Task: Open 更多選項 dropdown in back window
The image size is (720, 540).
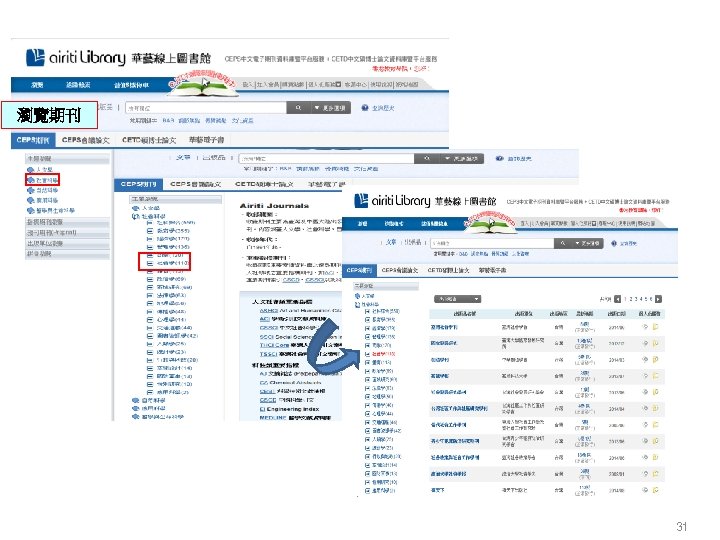Action: click(331, 107)
